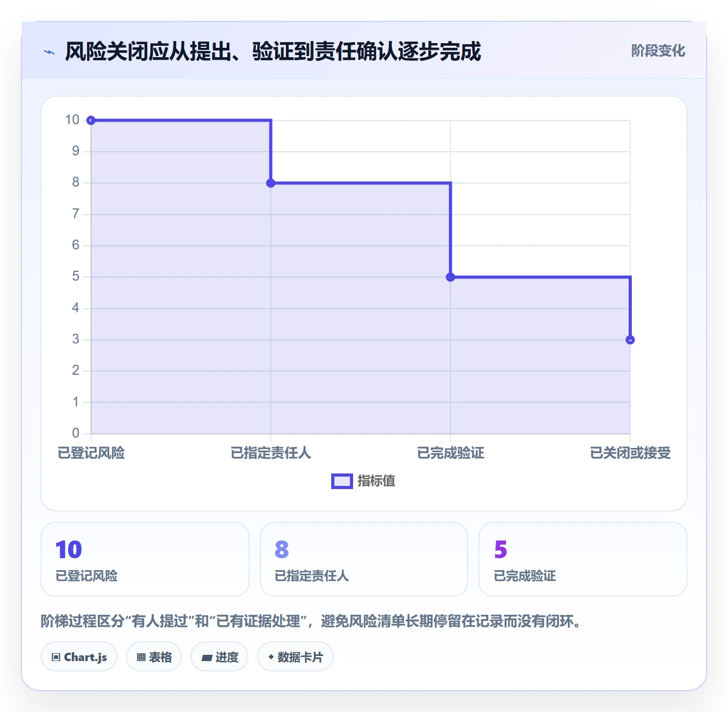The width and height of the screenshot is (728, 712).
Task: Click the lightning icon beside the title
Action: [49, 52]
